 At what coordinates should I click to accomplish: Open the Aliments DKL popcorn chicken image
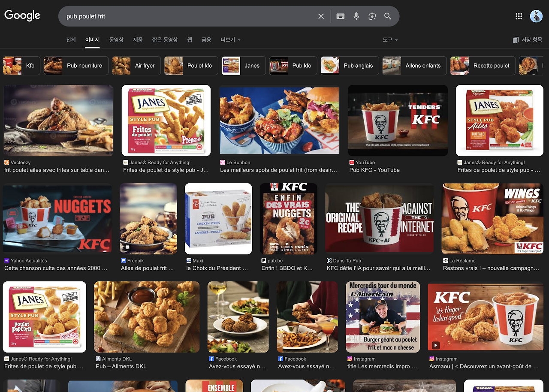click(147, 317)
